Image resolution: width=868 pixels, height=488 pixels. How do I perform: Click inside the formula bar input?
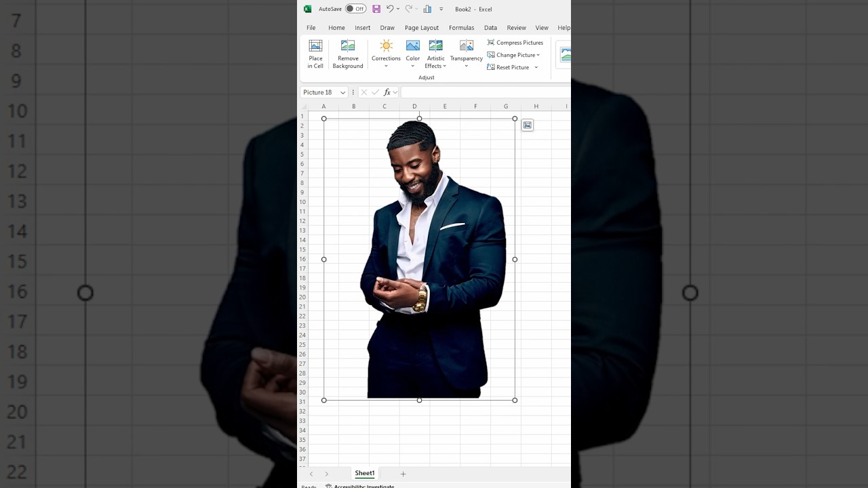click(x=486, y=92)
